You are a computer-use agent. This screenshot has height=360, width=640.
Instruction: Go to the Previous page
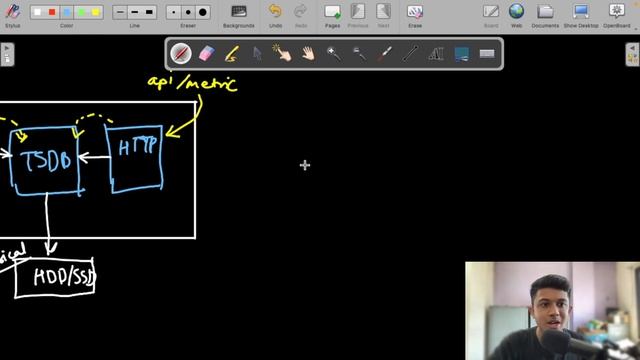pos(358,16)
